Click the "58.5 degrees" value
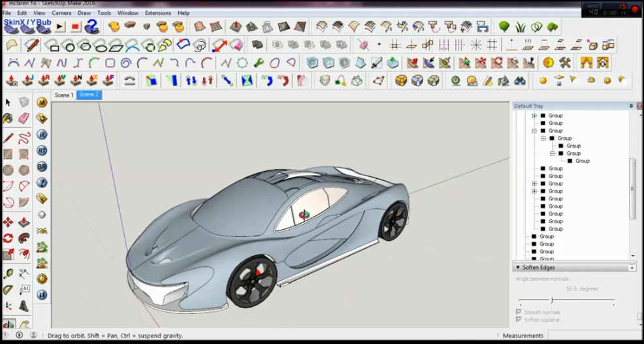Image resolution: width=644 pixels, height=344 pixels. tap(582, 289)
